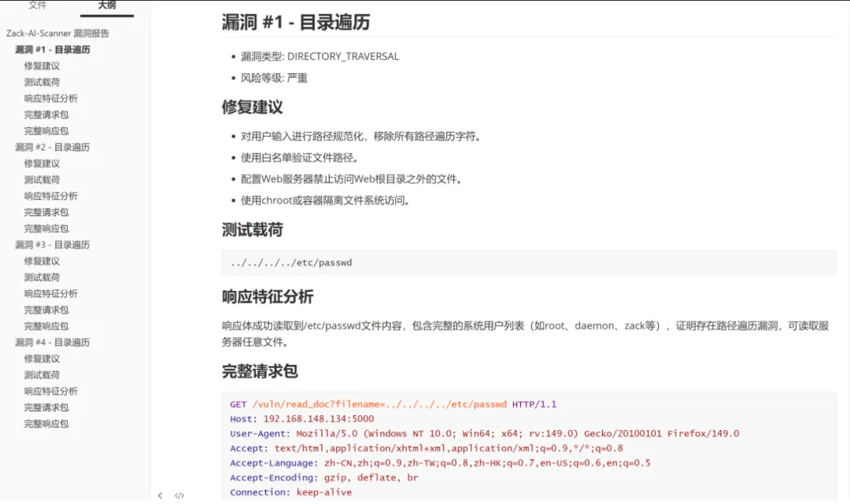Select 修复建议 under 漏洞 #1 in outline
The image size is (850, 504).
[x=42, y=66]
